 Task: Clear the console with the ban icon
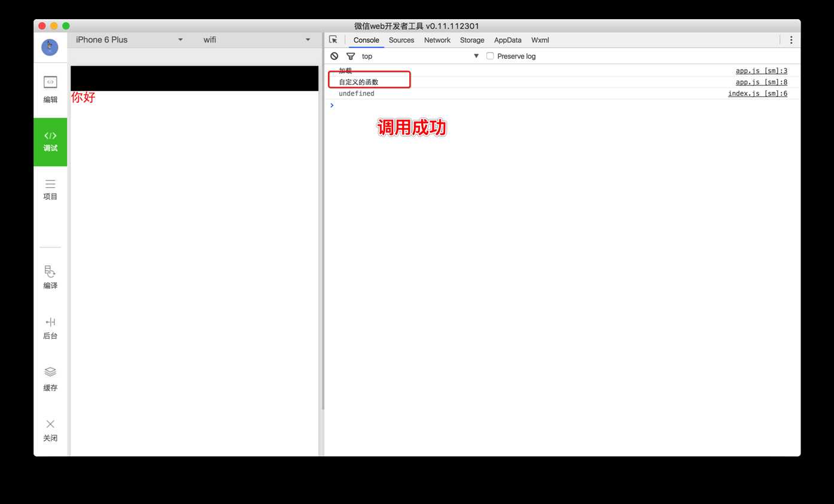point(334,56)
